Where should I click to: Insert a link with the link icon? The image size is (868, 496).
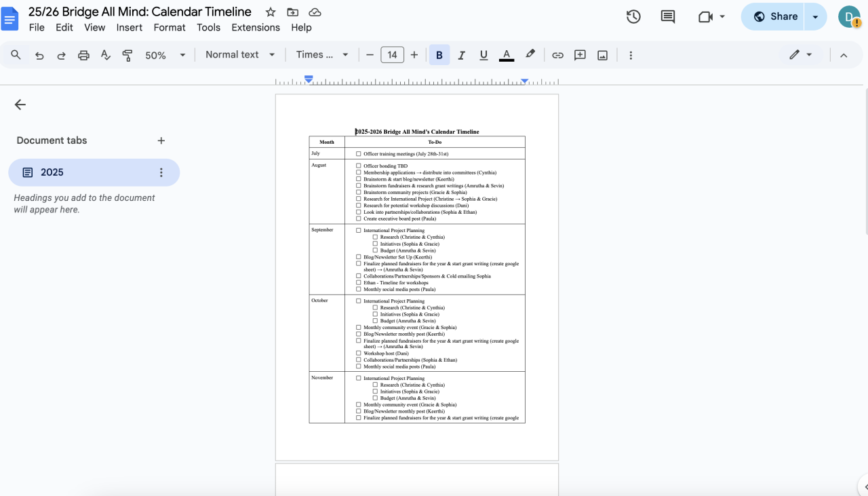click(557, 56)
